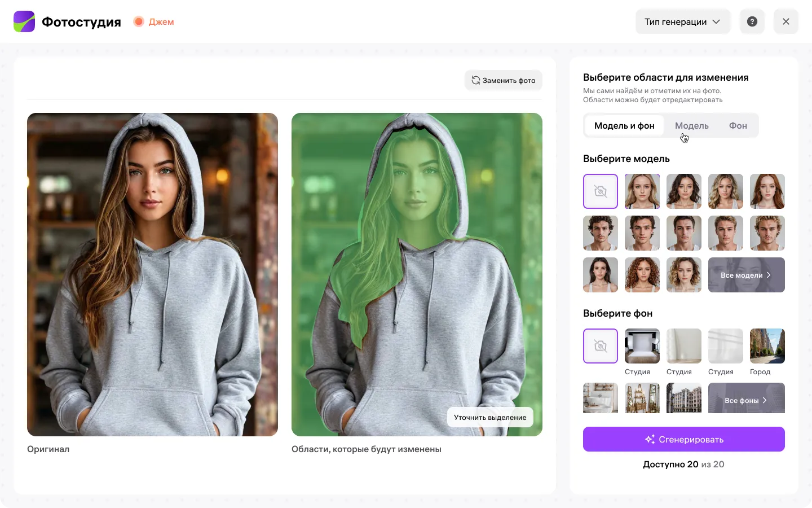Viewport: 812px width, 508px height.
Task: Select the no-background crossed camera option
Action: (600, 346)
